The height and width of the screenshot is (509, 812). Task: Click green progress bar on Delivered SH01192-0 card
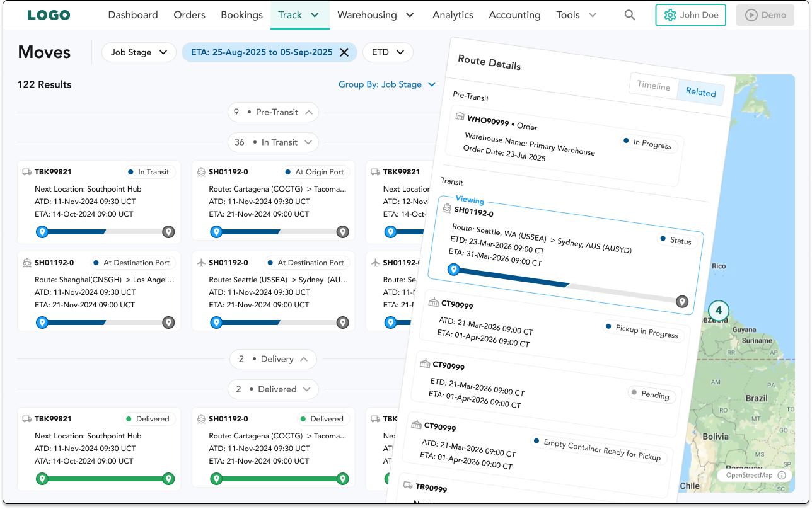(x=279, y=479)
